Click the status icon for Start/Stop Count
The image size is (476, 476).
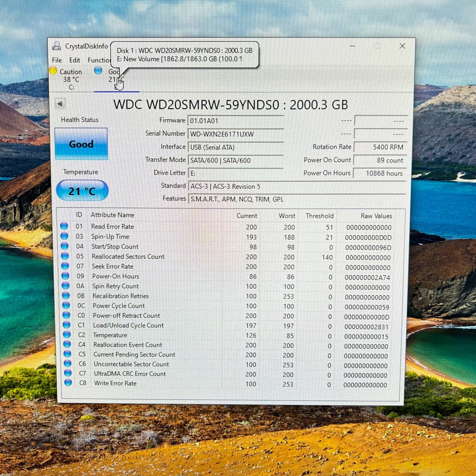[x=65, y=246]
